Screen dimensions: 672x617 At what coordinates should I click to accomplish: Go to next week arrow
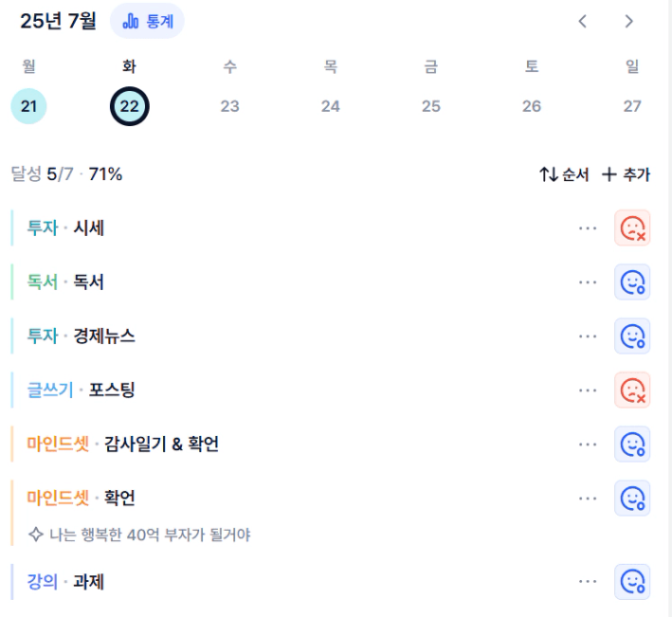point(628,21)
